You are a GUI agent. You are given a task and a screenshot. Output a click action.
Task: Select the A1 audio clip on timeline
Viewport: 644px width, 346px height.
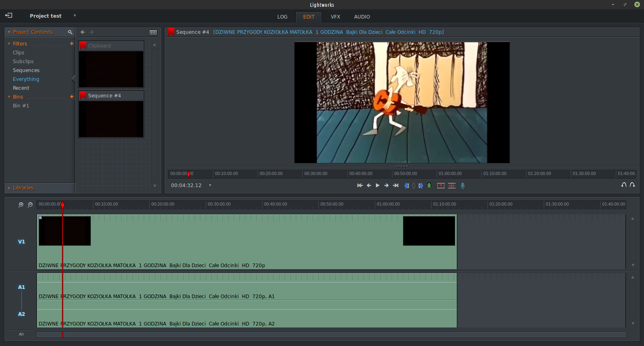coord(247,287)
